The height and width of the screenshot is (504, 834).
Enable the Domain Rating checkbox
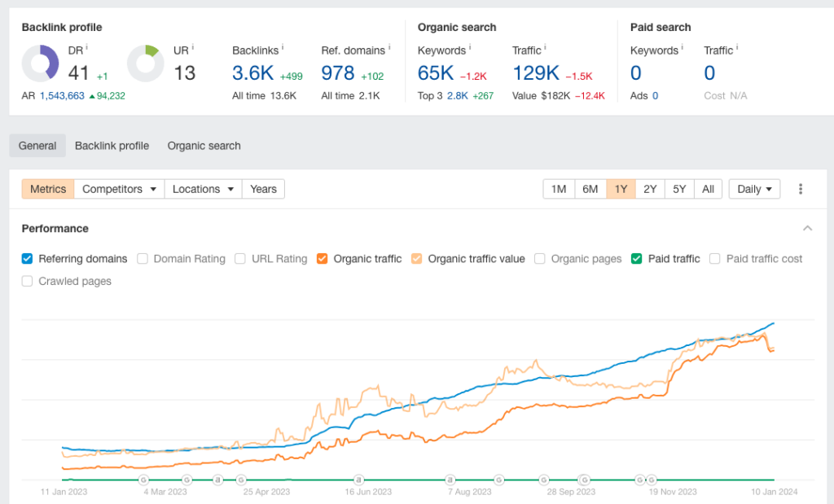(143, 259)
